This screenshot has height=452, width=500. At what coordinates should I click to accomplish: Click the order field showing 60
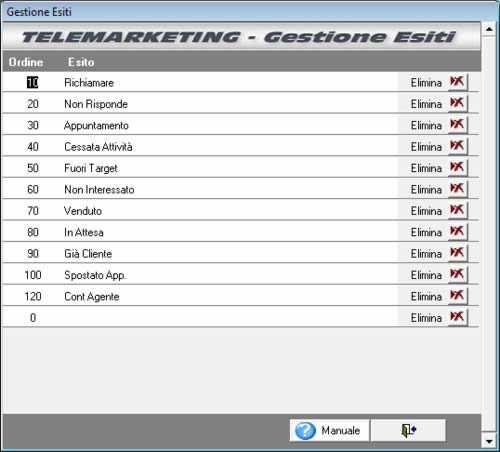tap(33, 189)
